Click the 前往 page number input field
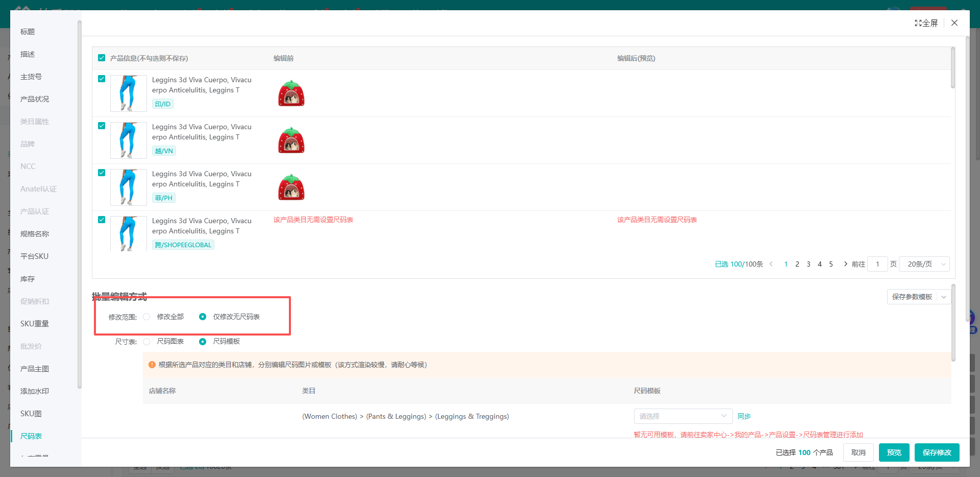 tap(878, 264)
